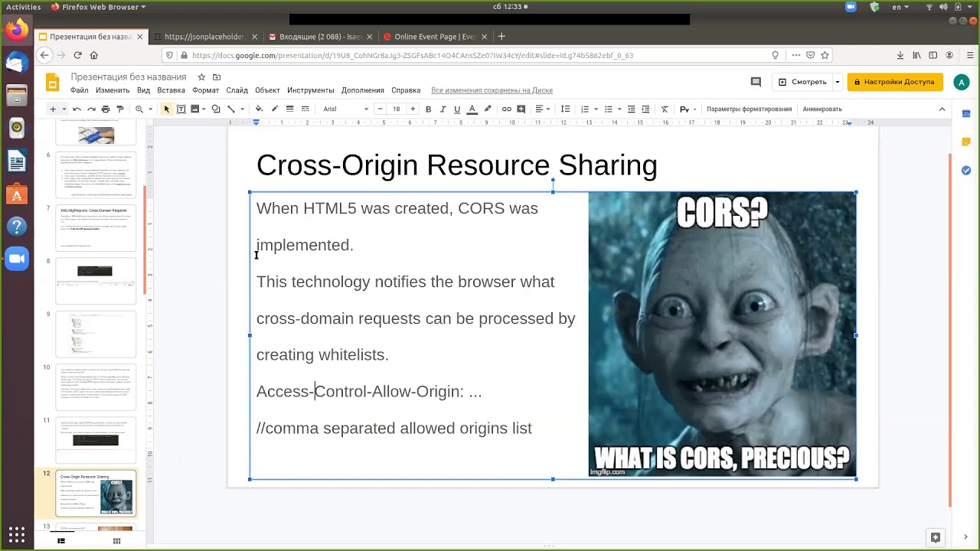This screenshot has width=980, height=551.
Task: Open the Border color pencil
Action: (x=275, y=109)
